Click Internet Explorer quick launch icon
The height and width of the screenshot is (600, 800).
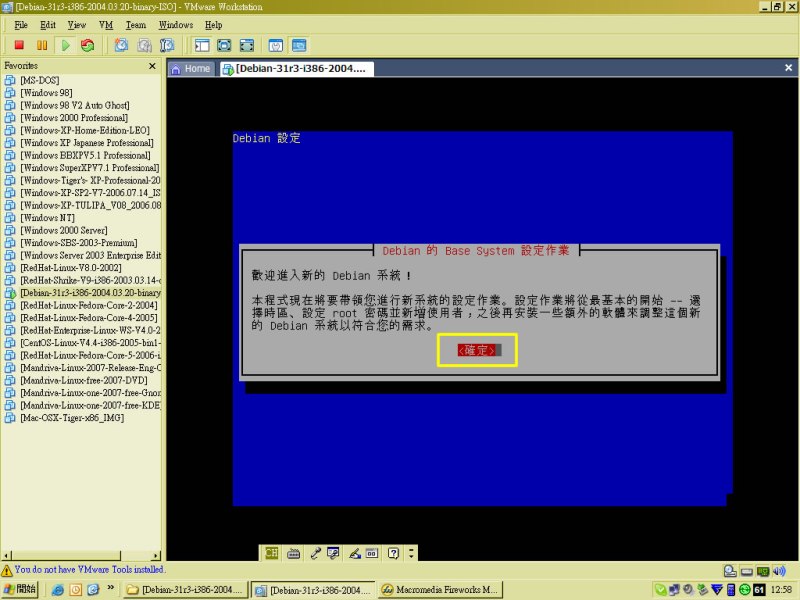(x=58, y=590)
